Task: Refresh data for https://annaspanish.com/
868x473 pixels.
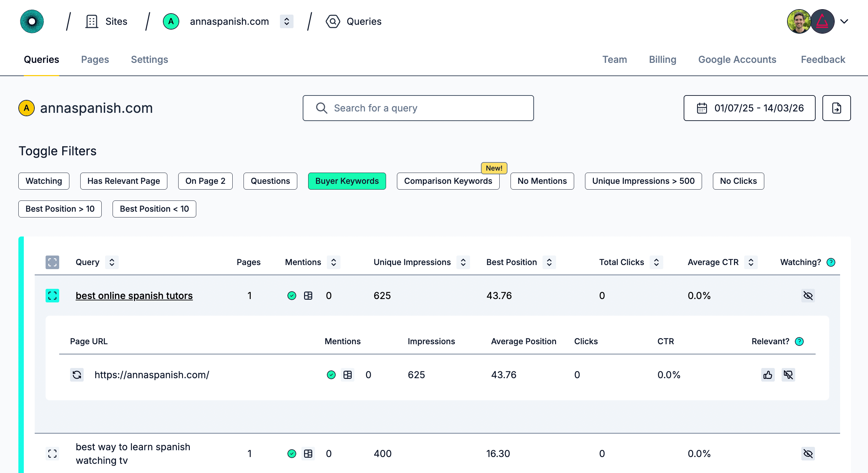Action: click(77, 375)
